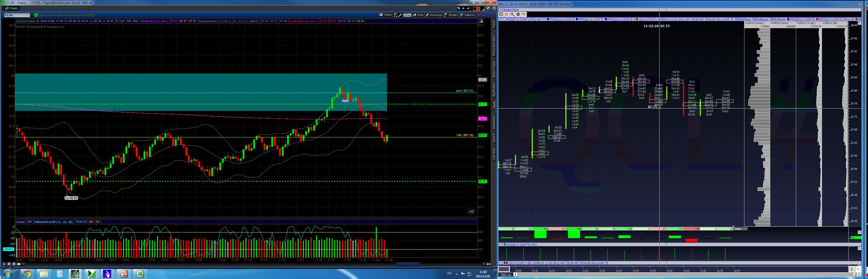
Task: Select the 002_CL workspace tab at bottom
Action: click(x=505, y=275)
